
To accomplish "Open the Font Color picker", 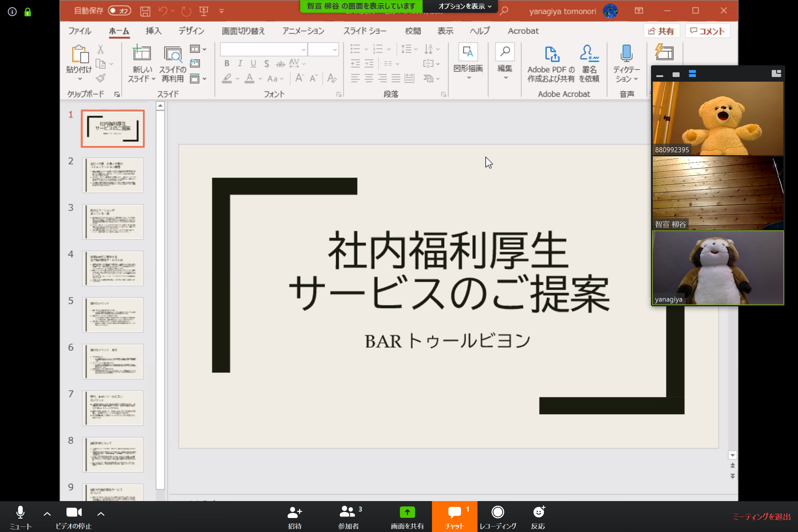I will (253, 79).
